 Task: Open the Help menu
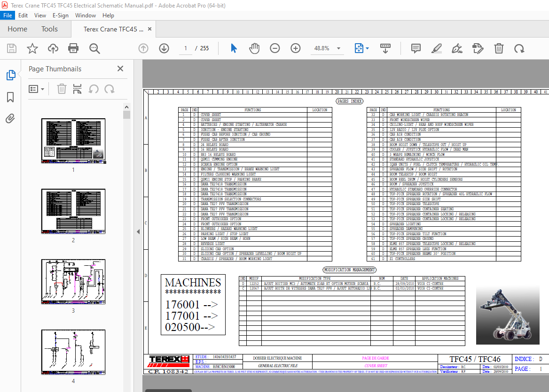pyautogui.click(x=108, y=15)
